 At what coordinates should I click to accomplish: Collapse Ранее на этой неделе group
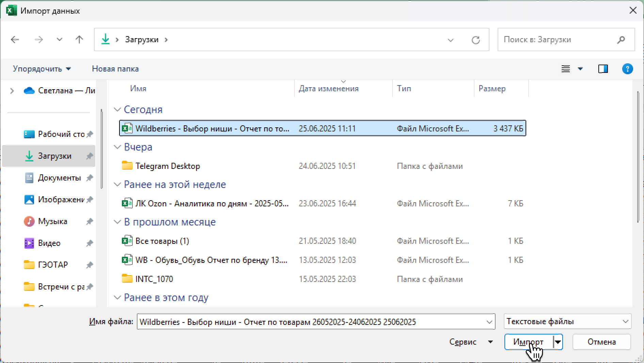(x=117, y=185)
